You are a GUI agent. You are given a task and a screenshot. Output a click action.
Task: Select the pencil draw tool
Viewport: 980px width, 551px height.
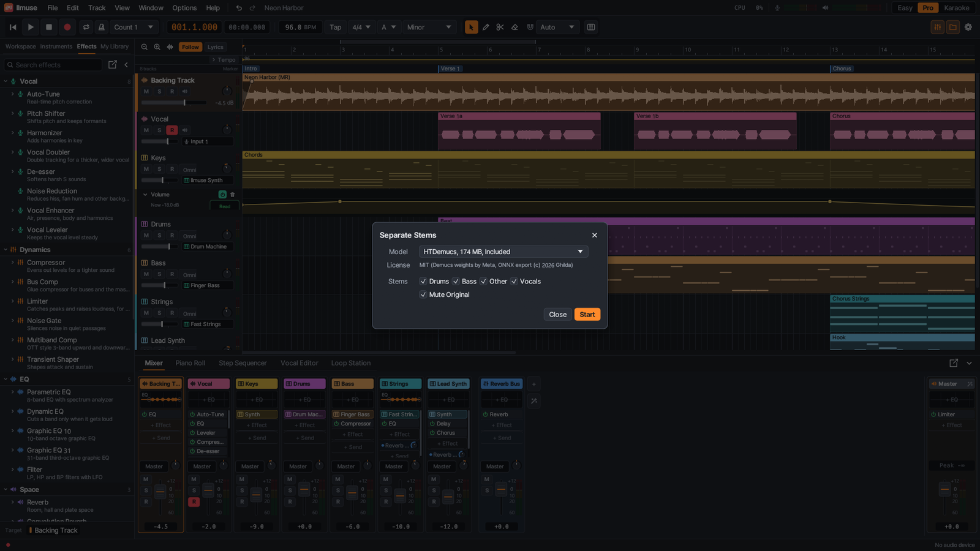[486, 27]
